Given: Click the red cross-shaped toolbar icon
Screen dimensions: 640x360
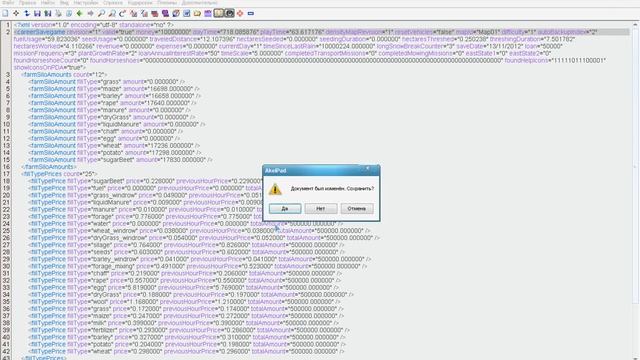Looking at the screenshot, I should click(240, 13).
